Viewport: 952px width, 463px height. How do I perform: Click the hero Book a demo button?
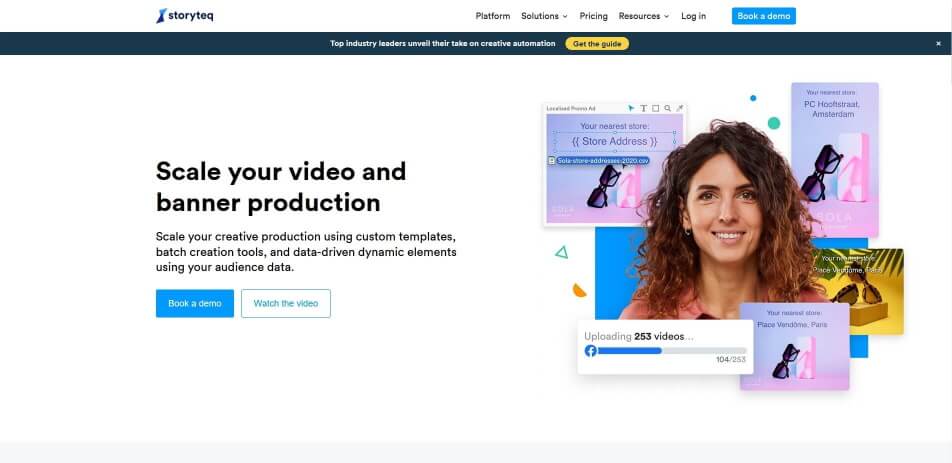pyautogui.click(x=194, y=303)
